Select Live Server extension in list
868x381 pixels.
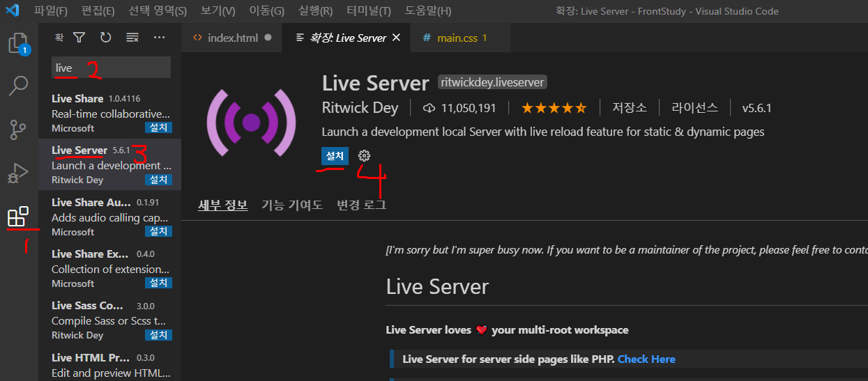[109, 164]
